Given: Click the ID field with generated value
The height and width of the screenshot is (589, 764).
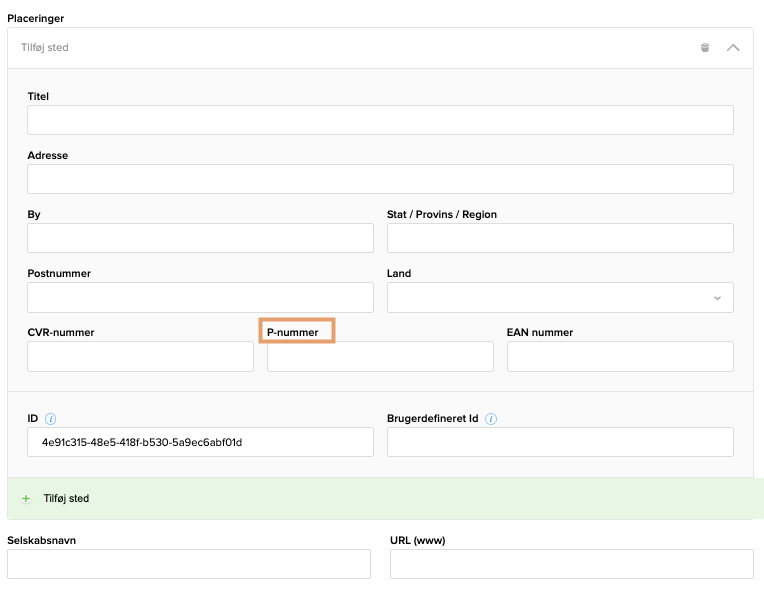Looking at the screenshot, I should click(x=200, y=442).
